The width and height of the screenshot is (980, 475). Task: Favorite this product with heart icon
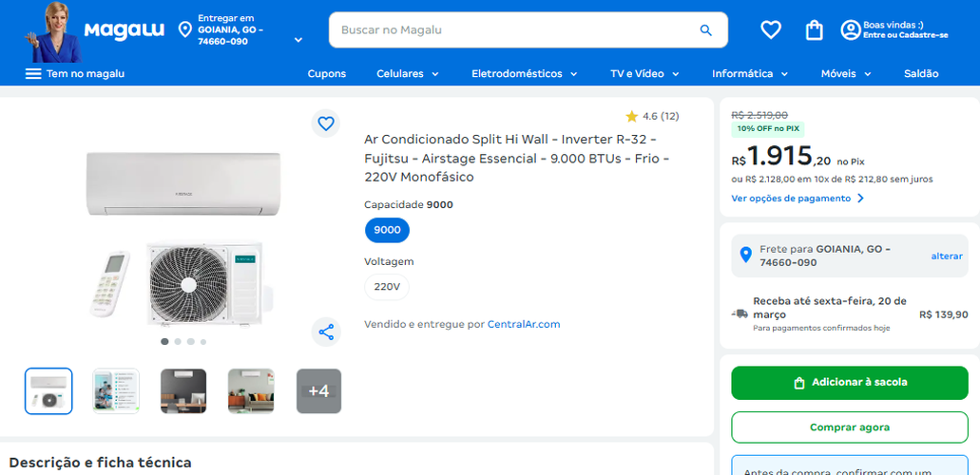point(326,123)
